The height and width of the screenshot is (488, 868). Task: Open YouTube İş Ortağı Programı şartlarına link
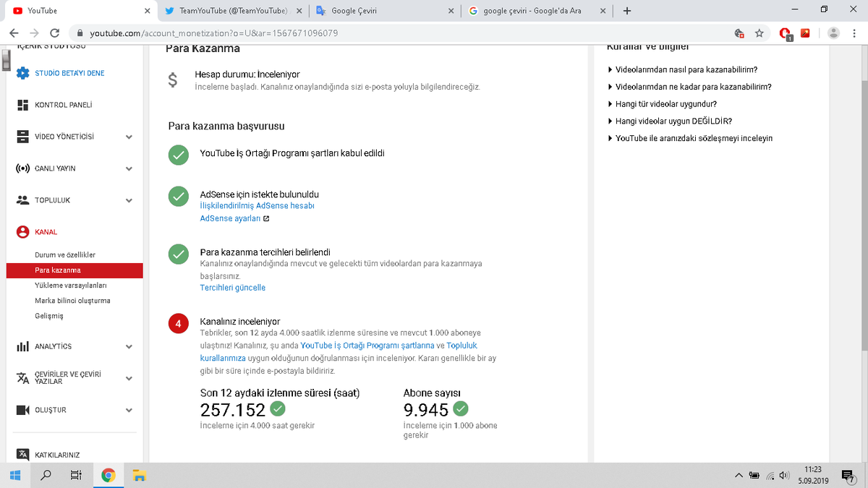point(367,346)
